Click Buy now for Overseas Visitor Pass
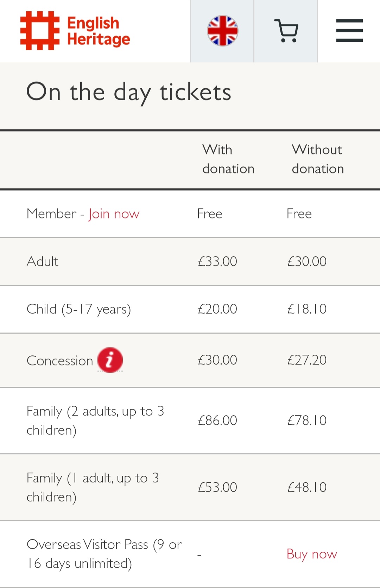 312,554
